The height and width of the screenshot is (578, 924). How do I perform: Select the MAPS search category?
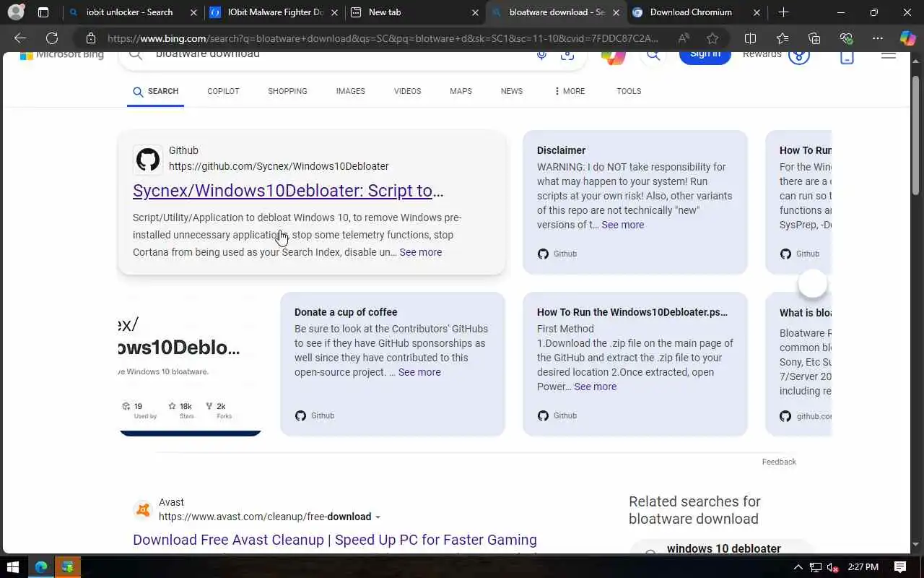click(461, 91)
